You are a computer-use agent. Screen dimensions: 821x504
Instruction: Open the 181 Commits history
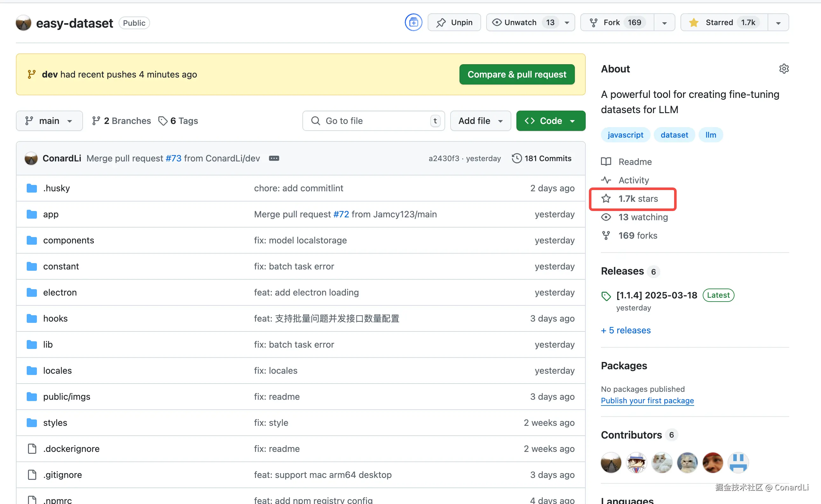tap(542, 158)
